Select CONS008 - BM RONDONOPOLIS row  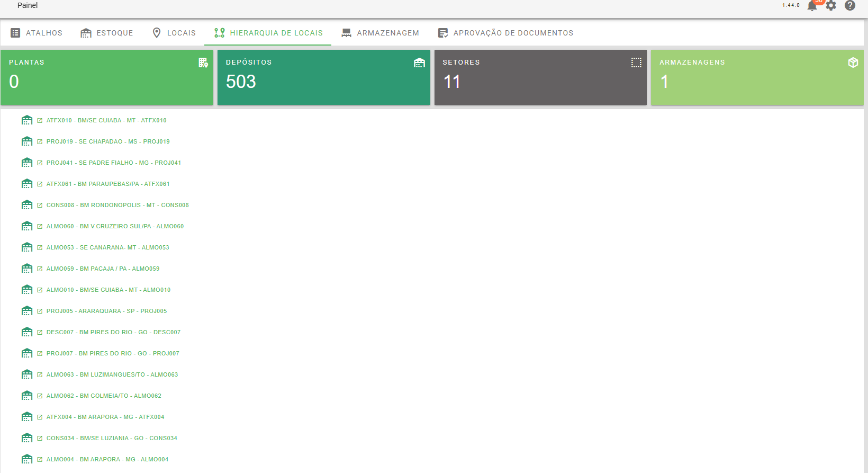pyautogui.click(x=117, y=205)
